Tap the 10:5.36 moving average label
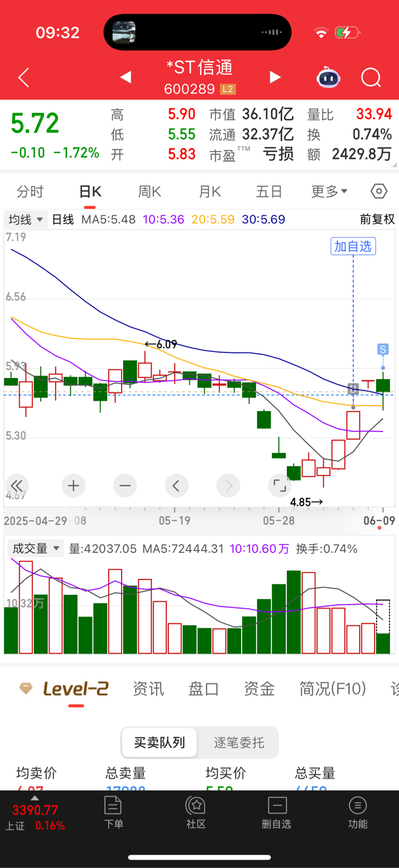The width and height of the screenshot is (399, 868). [x=163, y=219]
